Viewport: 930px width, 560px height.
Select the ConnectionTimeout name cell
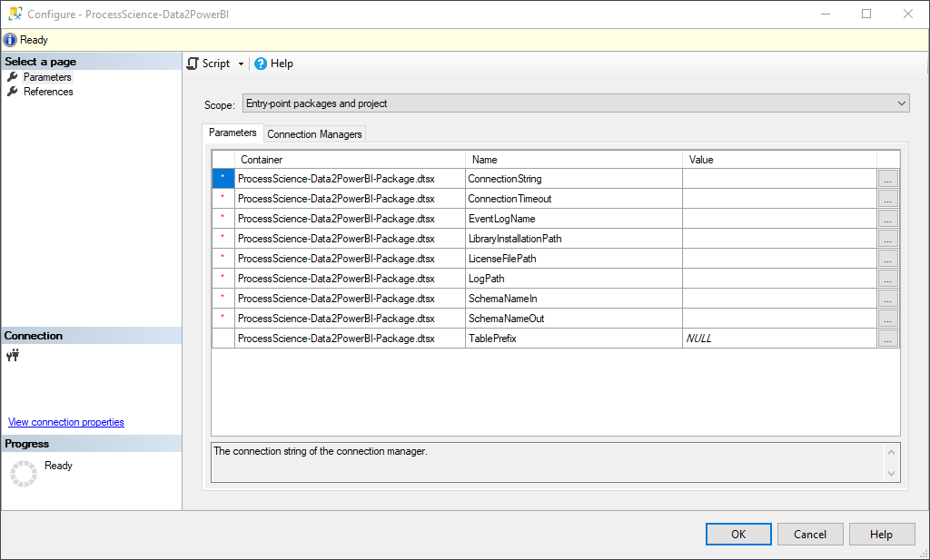[x=574, y=199]
